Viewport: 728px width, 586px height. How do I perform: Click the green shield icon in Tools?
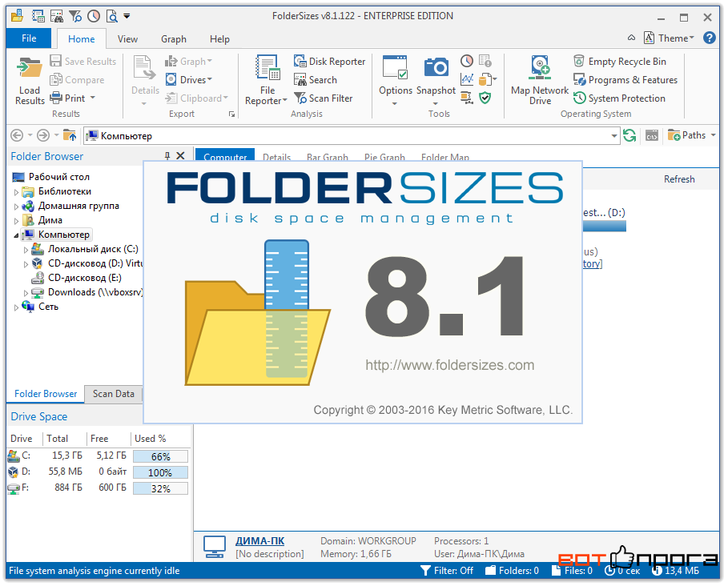coord(485,98)
